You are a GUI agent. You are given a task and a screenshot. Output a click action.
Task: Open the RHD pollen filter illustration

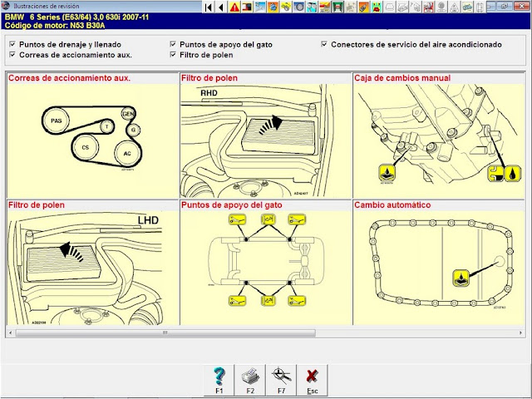pyautogui.click(x=266, y=140)
